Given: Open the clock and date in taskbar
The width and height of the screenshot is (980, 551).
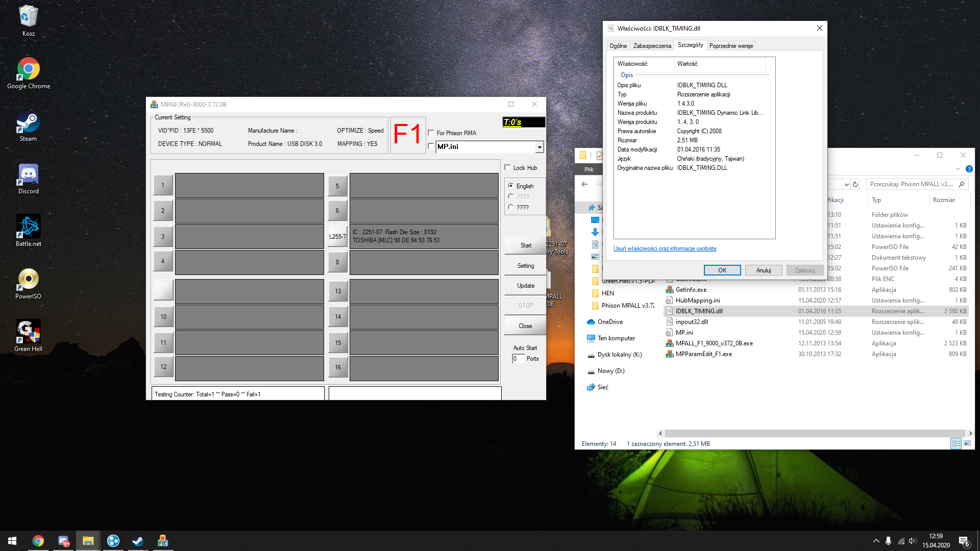Looking at the screenshot, I should pyautogui.click(x=936, y=541).
